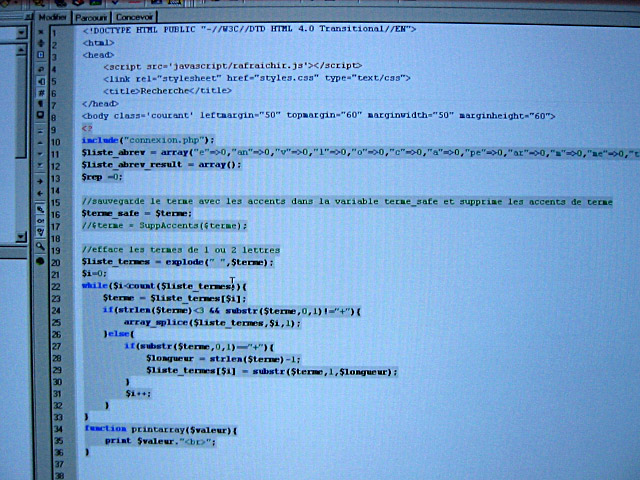This screenshot has height=480, width=640.
Task: Click the $liste_abrev_result = array(); line
Action: pos(161,164)
